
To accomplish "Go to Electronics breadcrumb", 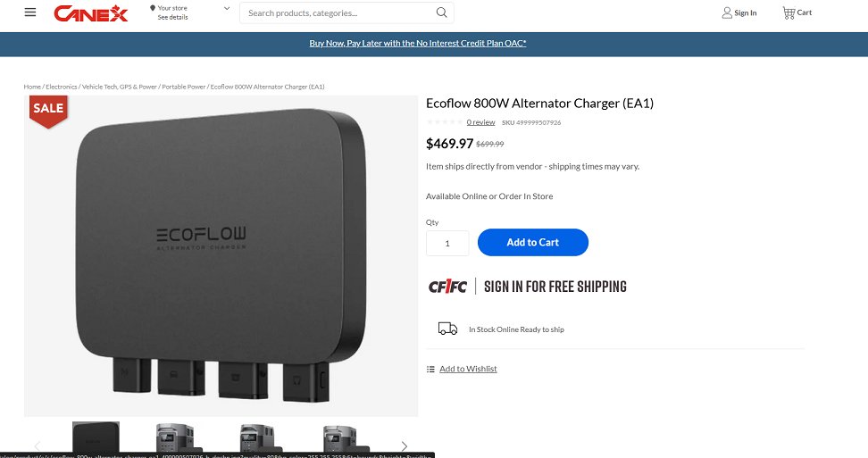I will 62,87.
